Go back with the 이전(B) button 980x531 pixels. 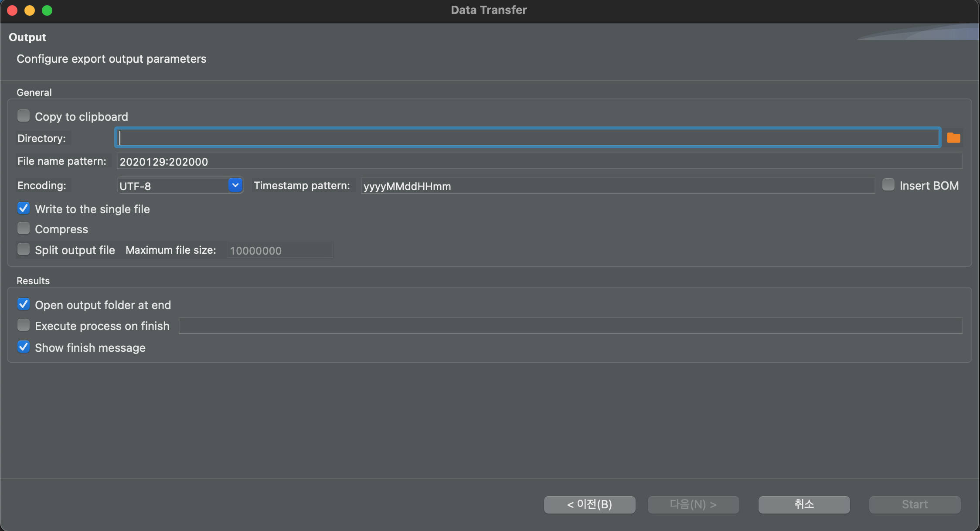point(589,504)
